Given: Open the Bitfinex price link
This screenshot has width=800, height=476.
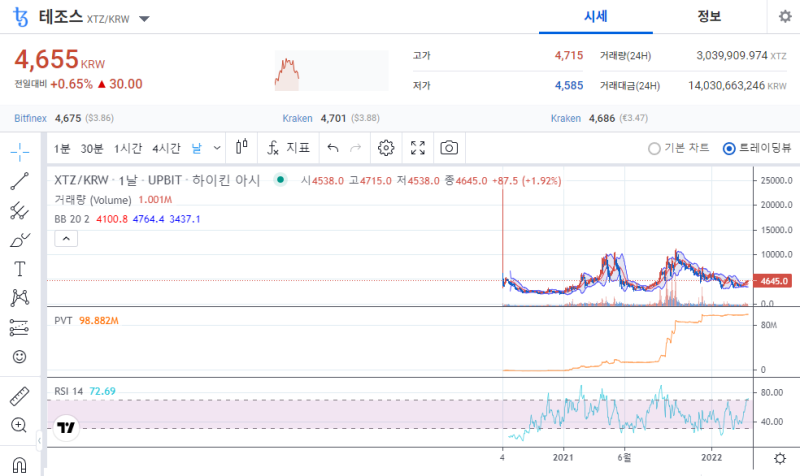Looking at the screenshot, I should coord(30,118).
